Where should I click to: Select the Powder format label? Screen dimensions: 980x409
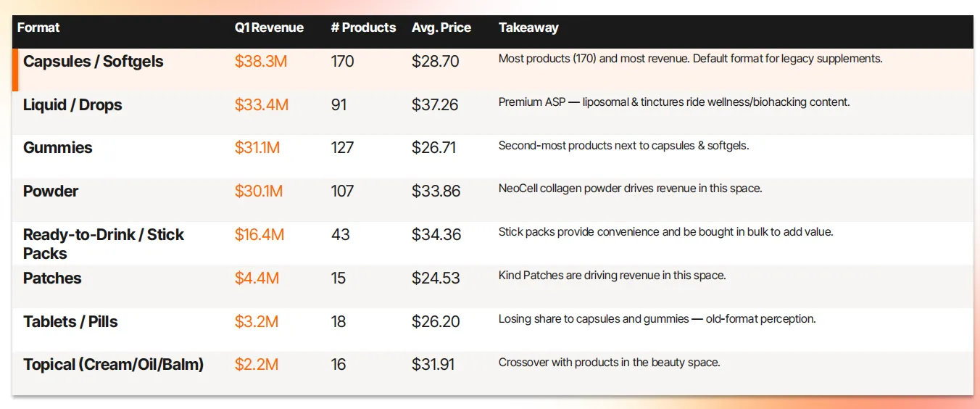tap(51, 191)
